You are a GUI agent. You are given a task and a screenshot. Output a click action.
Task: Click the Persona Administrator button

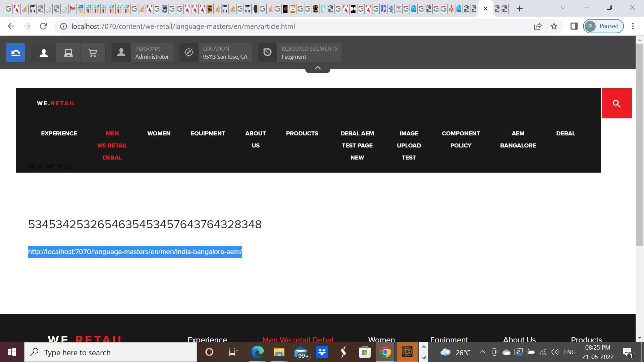click(x=152, y=53)
